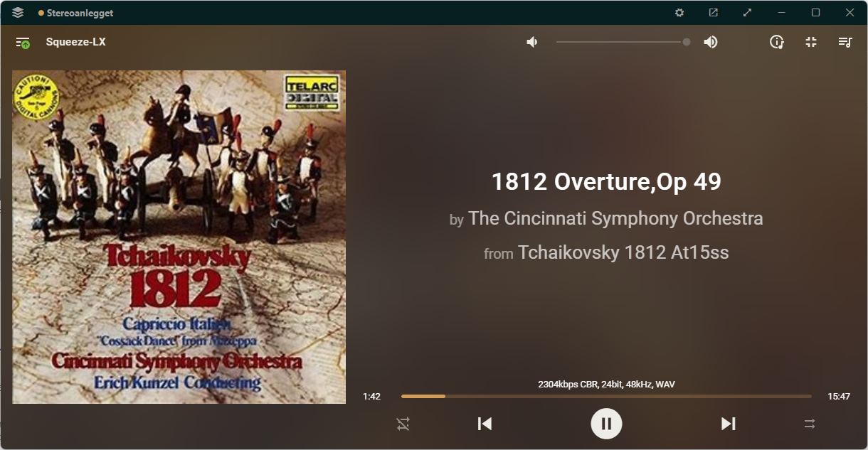
Task: Skip to the previous track
Action: pos(485,424)
